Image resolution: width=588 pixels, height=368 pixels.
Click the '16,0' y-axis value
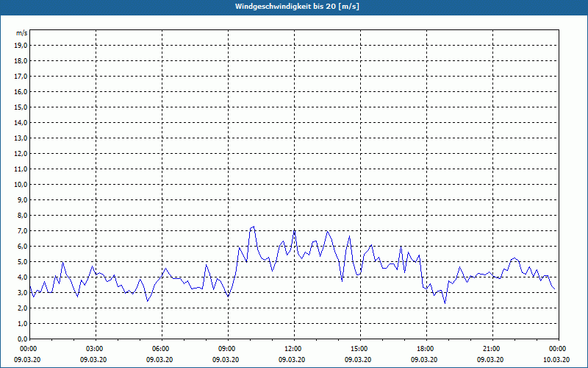[21, 91]
